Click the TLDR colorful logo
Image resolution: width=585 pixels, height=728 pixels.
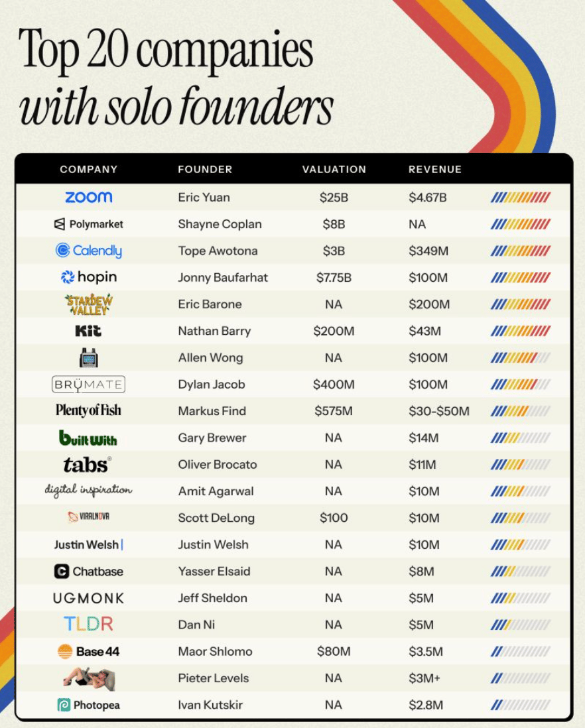click(x=89, y=625)
